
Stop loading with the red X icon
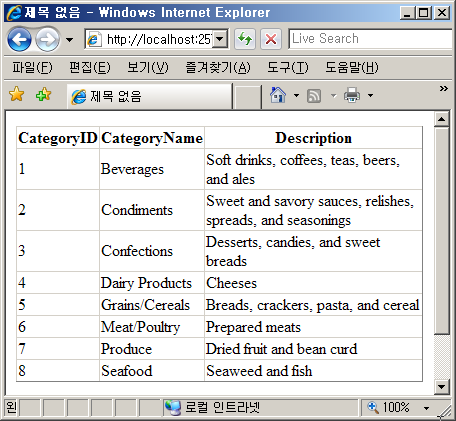[271, 39]
